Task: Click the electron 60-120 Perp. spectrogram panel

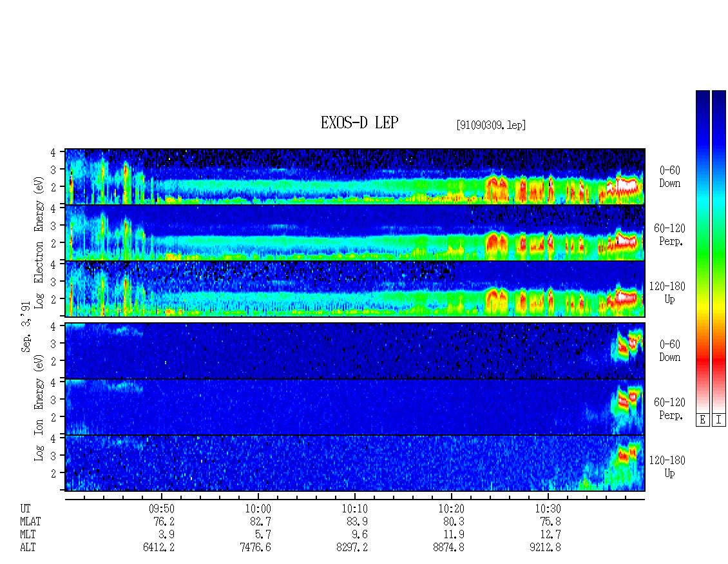Action: click(355, 232)
